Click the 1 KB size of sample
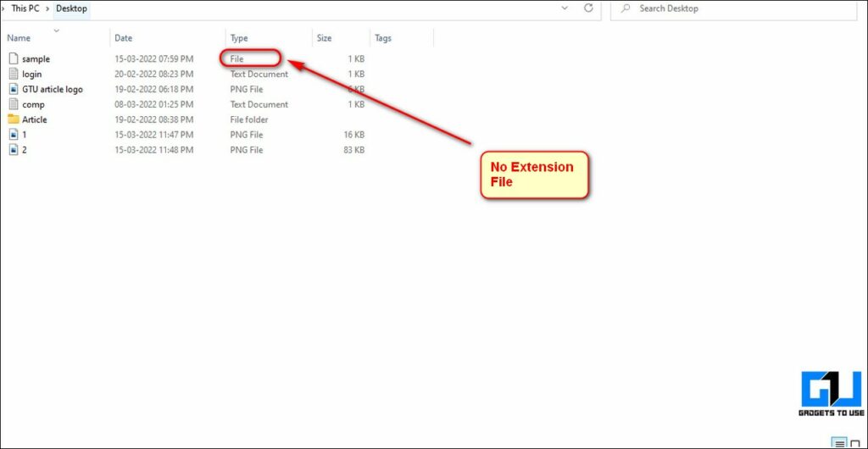The image size is (868, 449). point(357,58)
